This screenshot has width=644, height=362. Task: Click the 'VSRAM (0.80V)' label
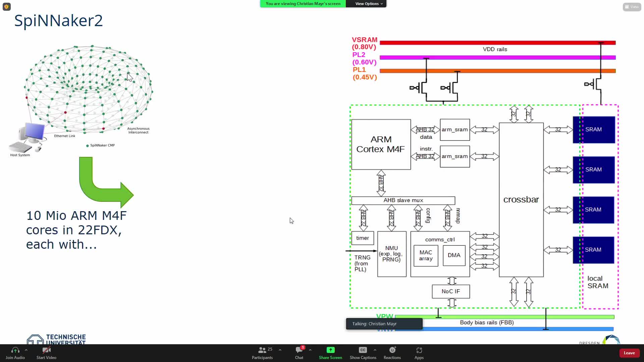tap(365, 44)
